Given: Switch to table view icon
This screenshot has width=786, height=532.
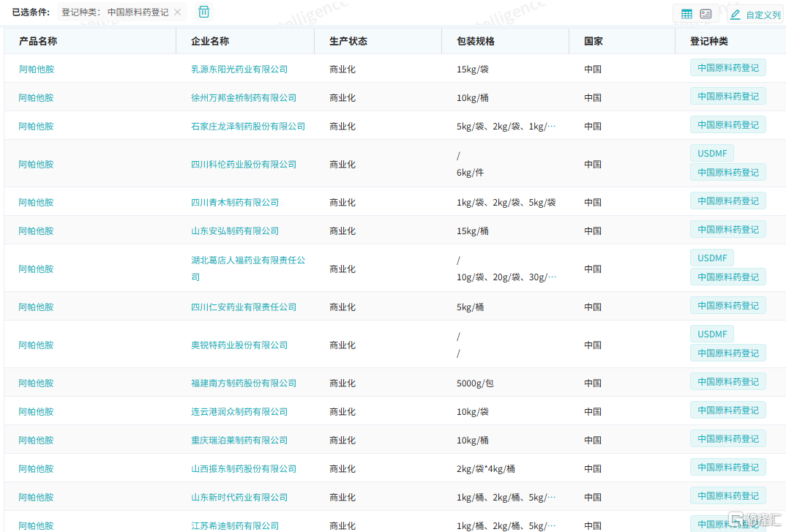Looking at the screenshot, I should pos(686,14).
